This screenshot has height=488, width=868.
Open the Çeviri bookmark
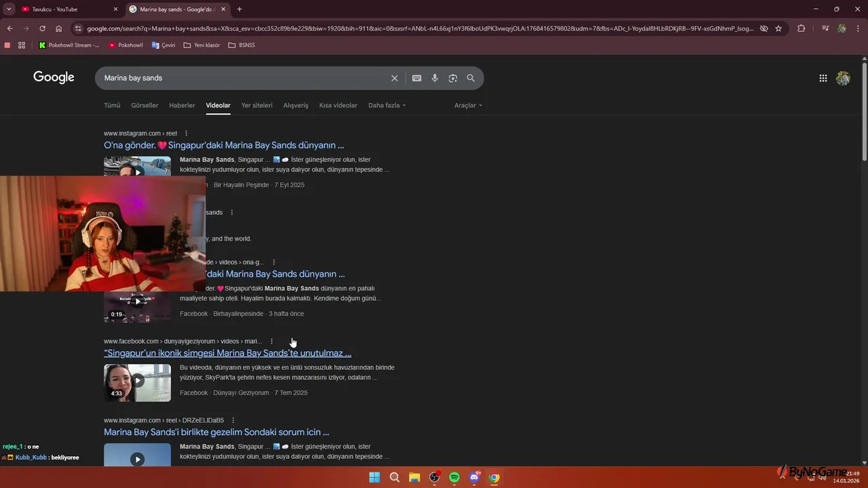click(163, 45)
